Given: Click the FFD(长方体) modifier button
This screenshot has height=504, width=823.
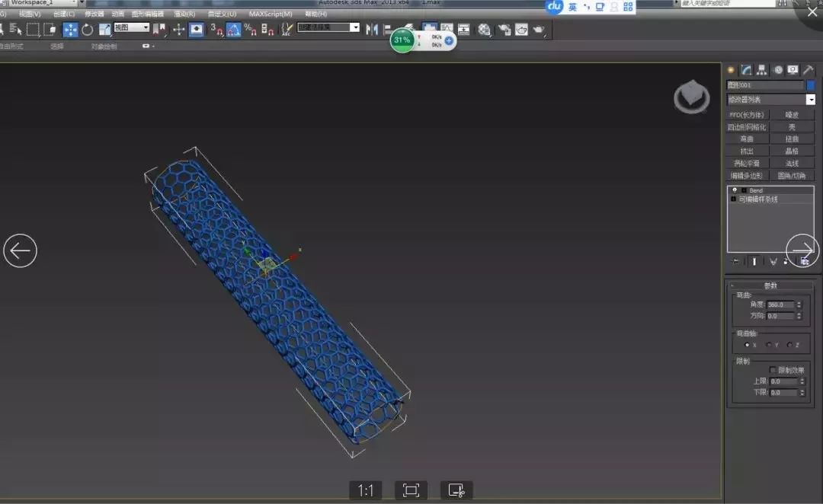Looking at the screenshot, I should point(747,115).
